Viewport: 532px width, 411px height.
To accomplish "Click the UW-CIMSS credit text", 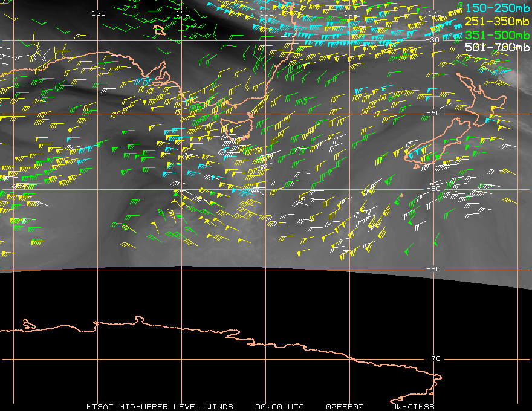I will click(413, 407).
